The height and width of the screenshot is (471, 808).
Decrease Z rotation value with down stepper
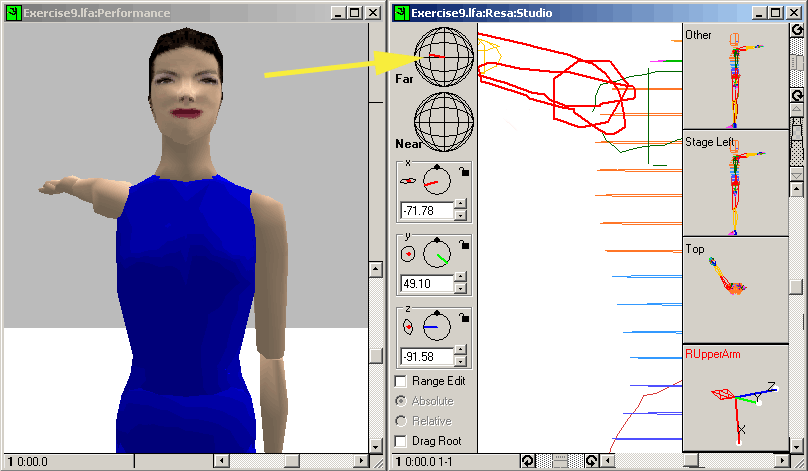coord(460,361)
